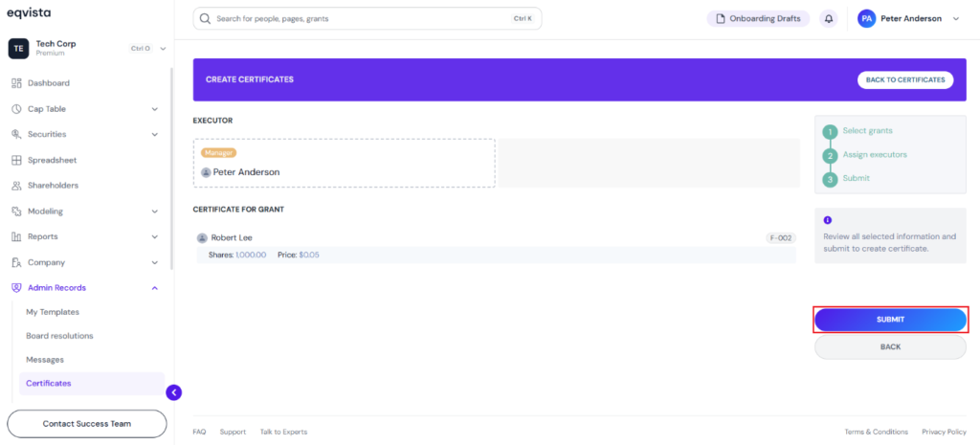Click step 2 Assign executors circle

(830, 156)
